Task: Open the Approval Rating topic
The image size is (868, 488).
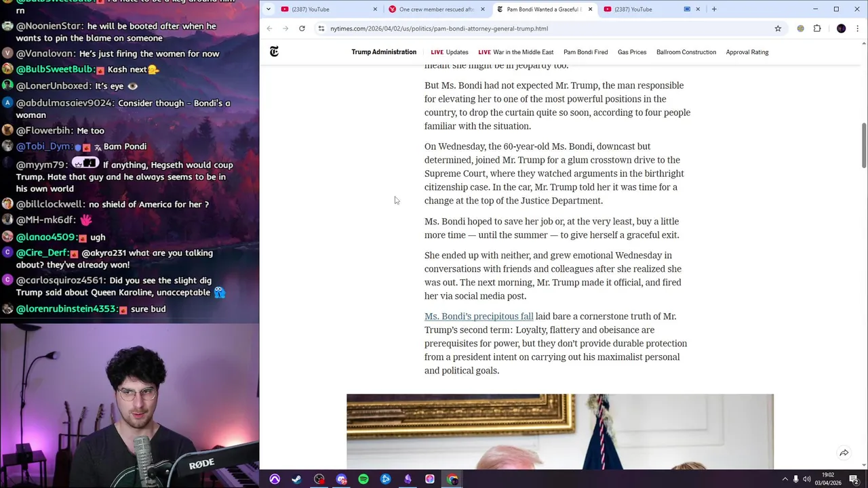Action: 747,52
